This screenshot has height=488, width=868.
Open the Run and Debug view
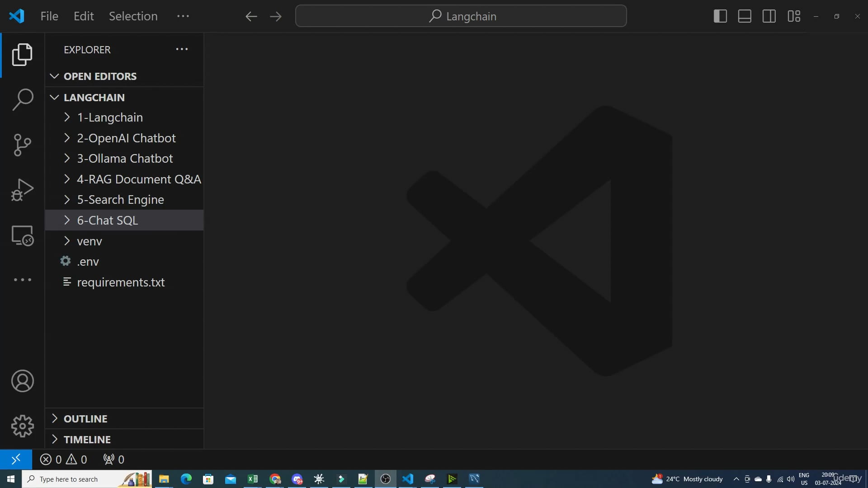22,190
